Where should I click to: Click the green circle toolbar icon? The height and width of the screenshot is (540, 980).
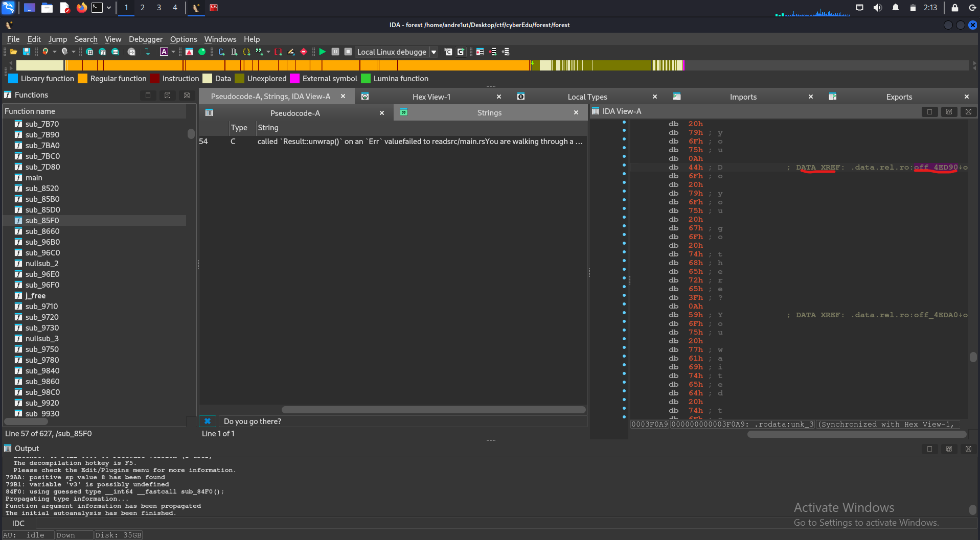(202, 52)
